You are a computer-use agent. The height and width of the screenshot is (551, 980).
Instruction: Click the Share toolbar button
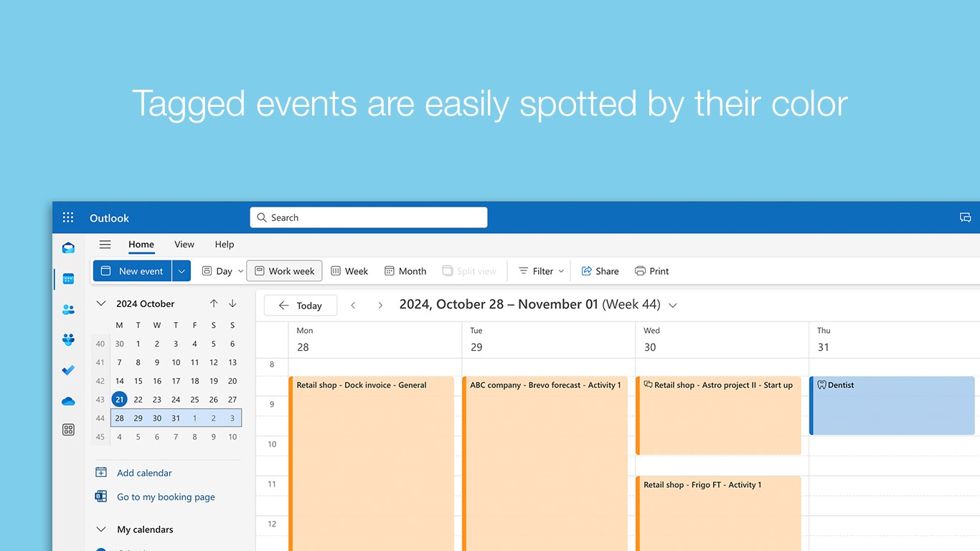click(x=600, y=271)
